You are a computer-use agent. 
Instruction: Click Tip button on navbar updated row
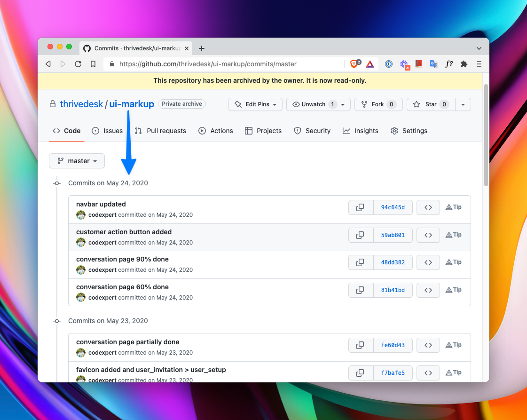pos(453,207)
